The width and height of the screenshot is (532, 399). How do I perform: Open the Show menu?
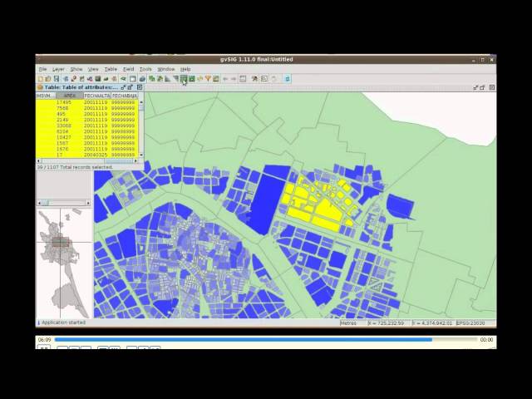pos(76,69)
